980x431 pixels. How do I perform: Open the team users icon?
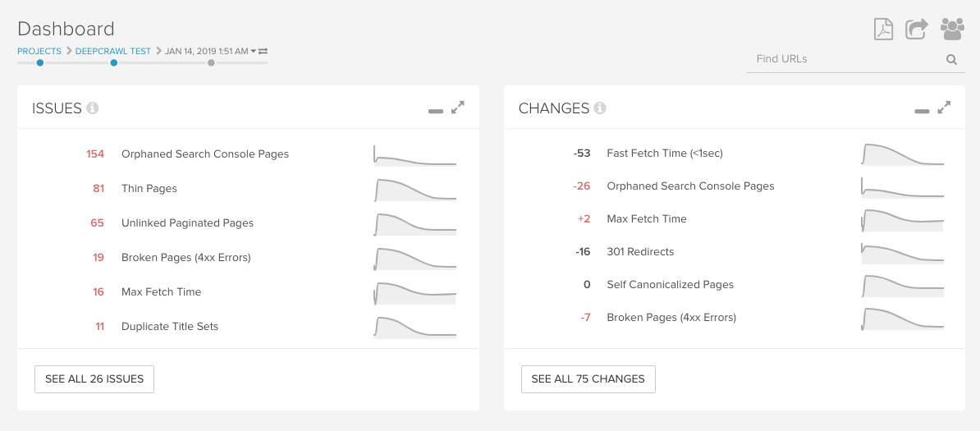tap(952, 29)
